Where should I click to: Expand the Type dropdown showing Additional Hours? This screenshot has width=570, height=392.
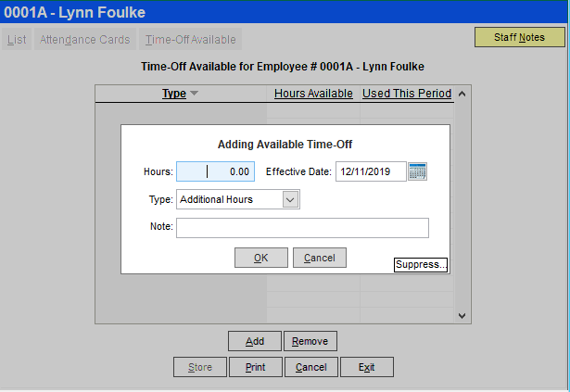click(x=290, y=199)
